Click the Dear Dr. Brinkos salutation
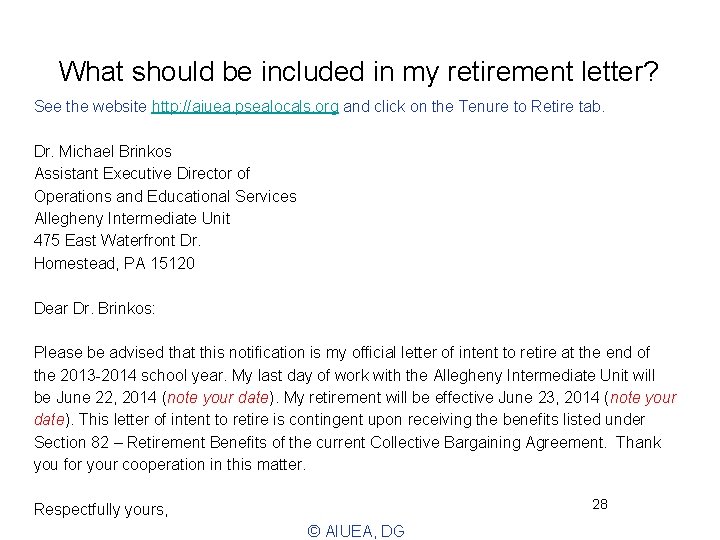This screenshot has width=720, height=540. [x=95, y=308]
